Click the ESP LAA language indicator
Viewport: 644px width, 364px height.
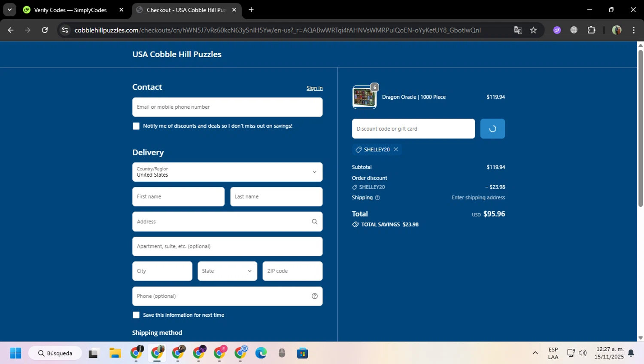click(553, 353)
